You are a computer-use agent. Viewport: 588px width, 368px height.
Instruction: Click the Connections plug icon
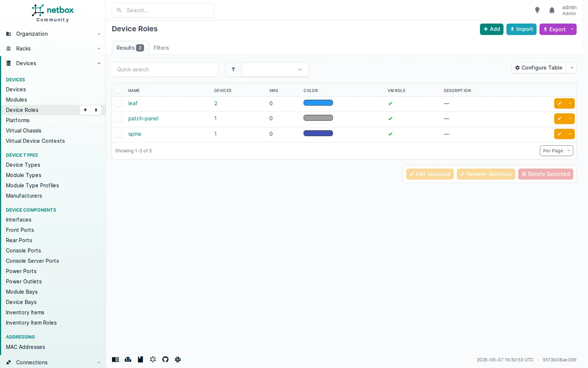pyautogui.click(x=8, y=362)
